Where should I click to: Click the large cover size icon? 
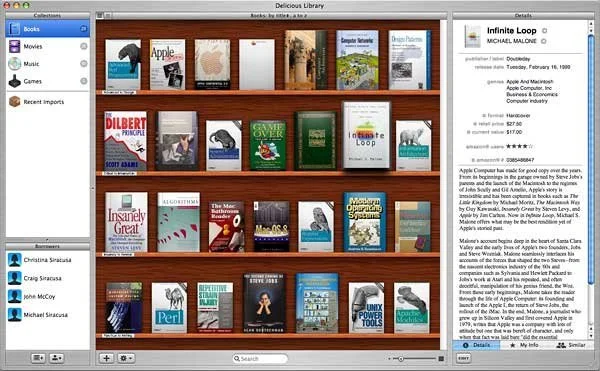tap(441, 359)
